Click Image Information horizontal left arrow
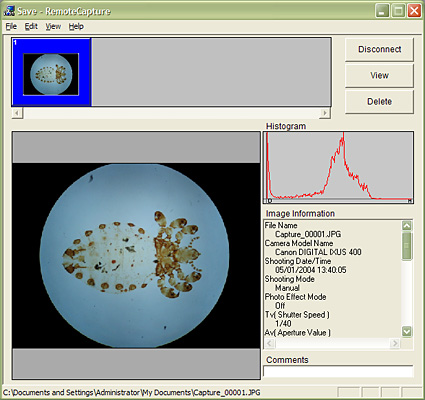Viewport: 425px width, 400px height. (x=270, y=343)
